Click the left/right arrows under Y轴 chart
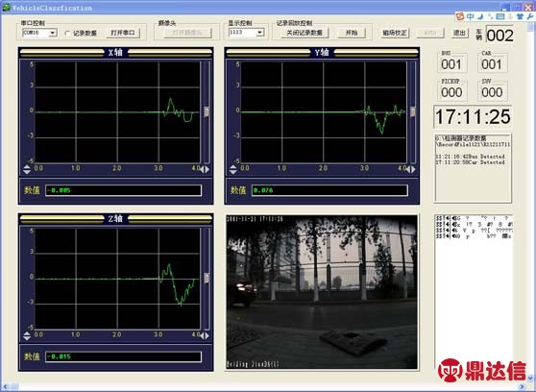 tap(411, 169)
